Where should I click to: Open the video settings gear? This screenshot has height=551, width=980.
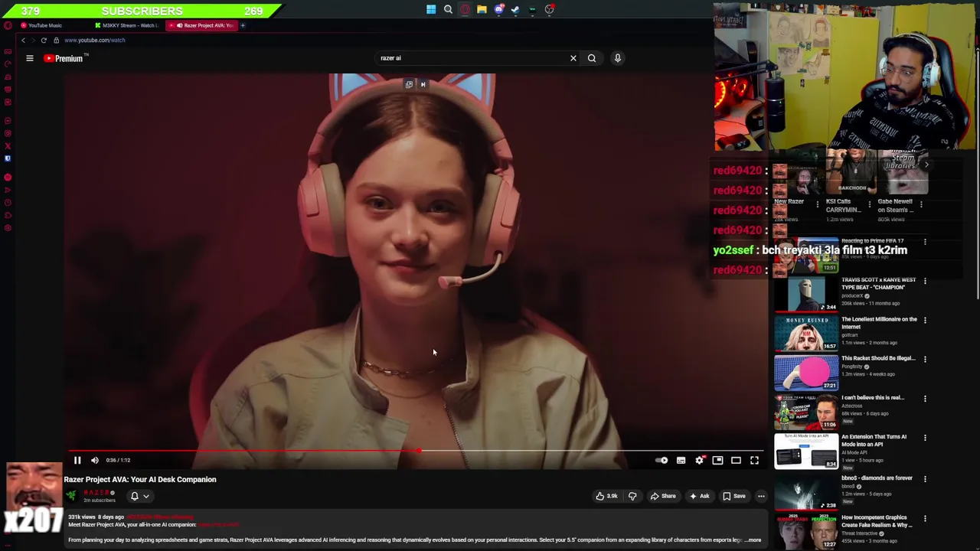click(x=699, y=460)
